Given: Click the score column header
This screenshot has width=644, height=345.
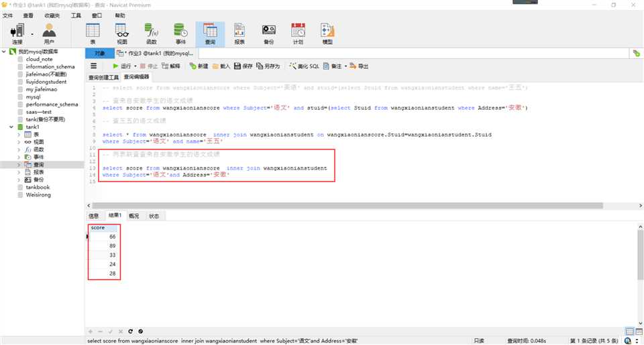Looking at the screenshot, I should click(x=103, y=228).
